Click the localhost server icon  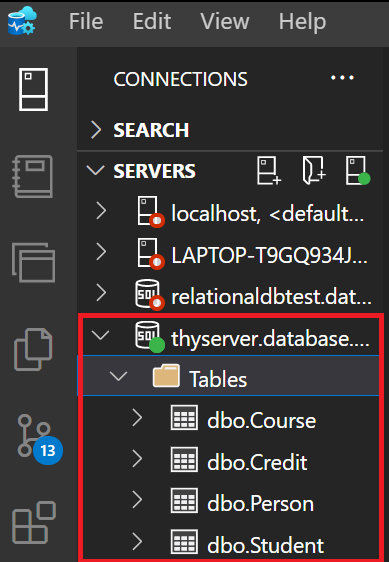(151, 211)
